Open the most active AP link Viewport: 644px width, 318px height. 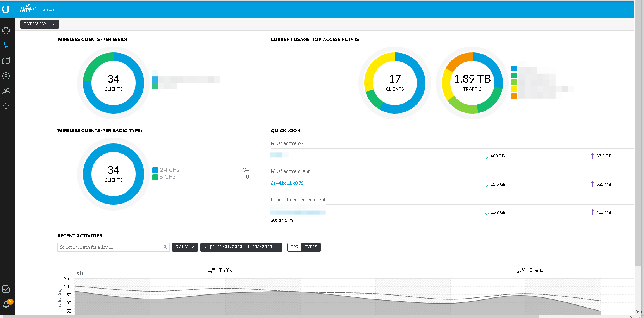pos(279,155)
